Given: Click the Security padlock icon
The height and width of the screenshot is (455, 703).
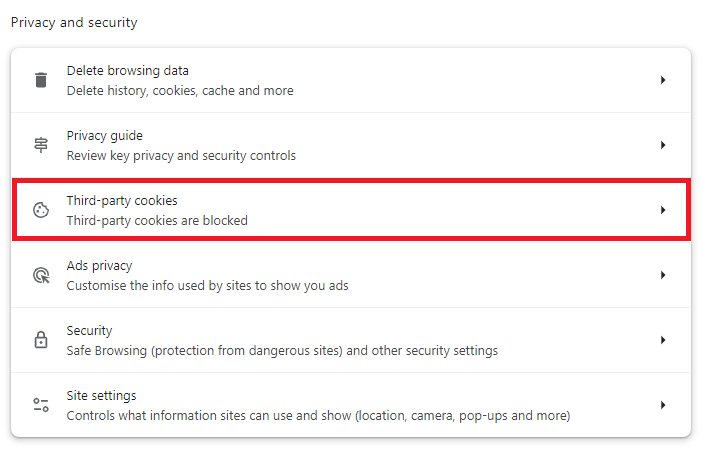Looking at the screenshot, I should [x=41, y=340].
